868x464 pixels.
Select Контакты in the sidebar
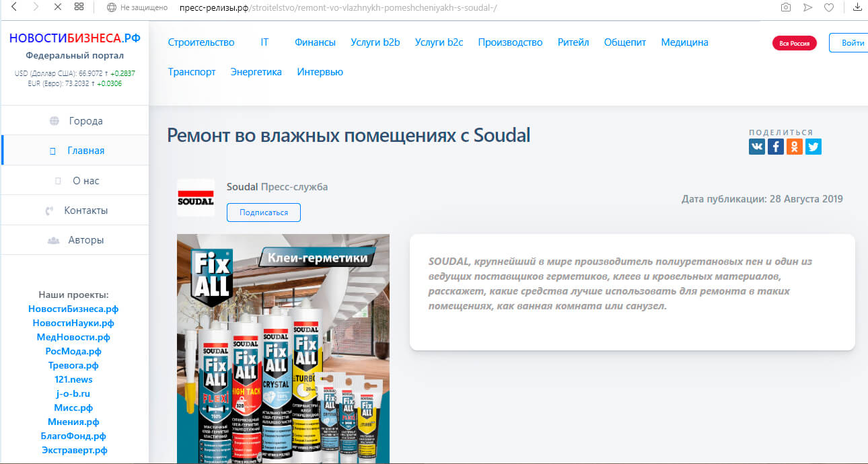[x=75, y=210]
